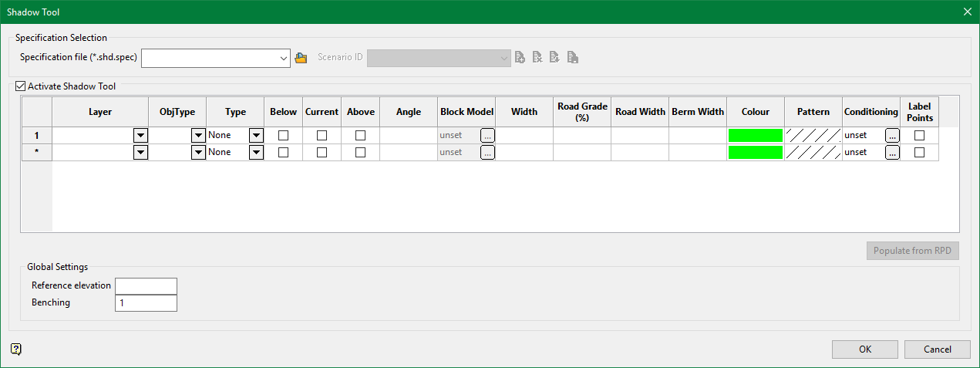Click Conditioning browse button in row 1
980x368 pixels.
[x=892, y=135]
